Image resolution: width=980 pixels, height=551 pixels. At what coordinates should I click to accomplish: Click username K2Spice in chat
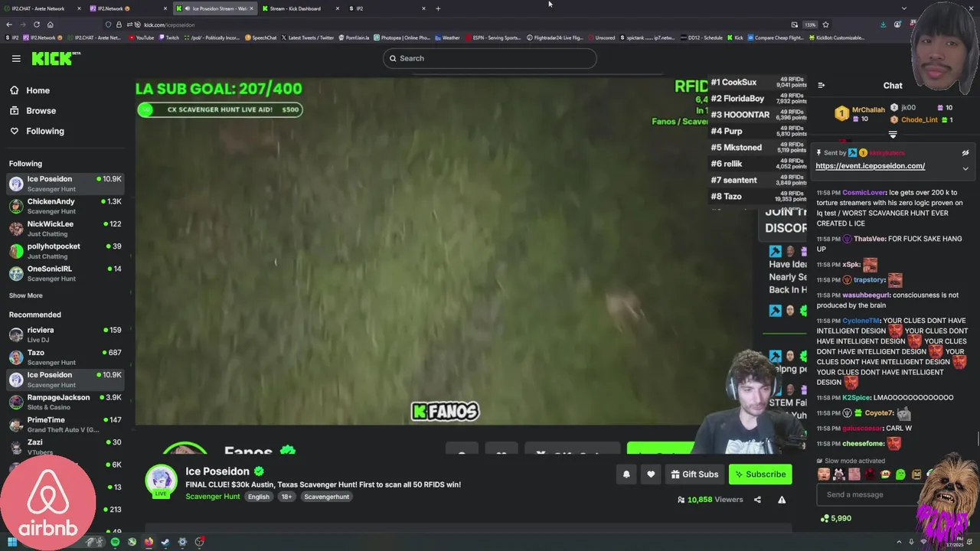tap(857, 398)
